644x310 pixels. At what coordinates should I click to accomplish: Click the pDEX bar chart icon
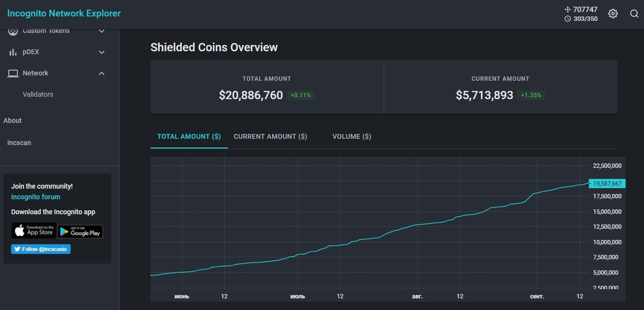tap(13, 52)
